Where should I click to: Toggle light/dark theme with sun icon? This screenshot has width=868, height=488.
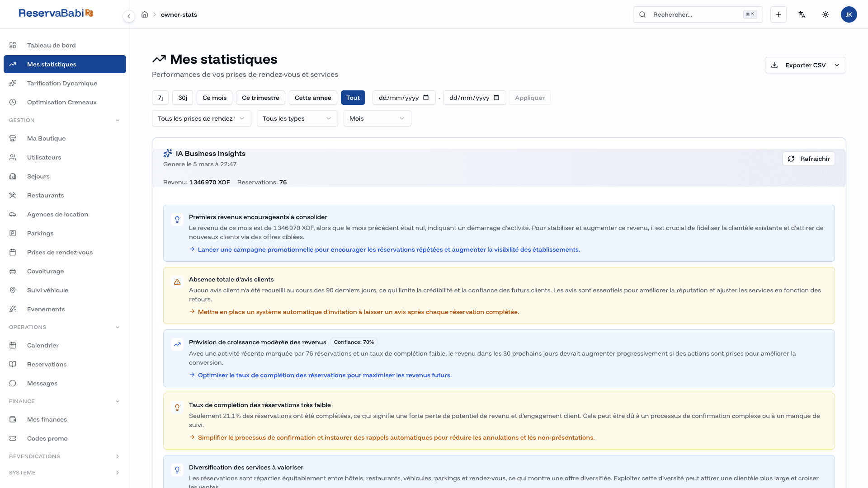click(x=826, y=14)
